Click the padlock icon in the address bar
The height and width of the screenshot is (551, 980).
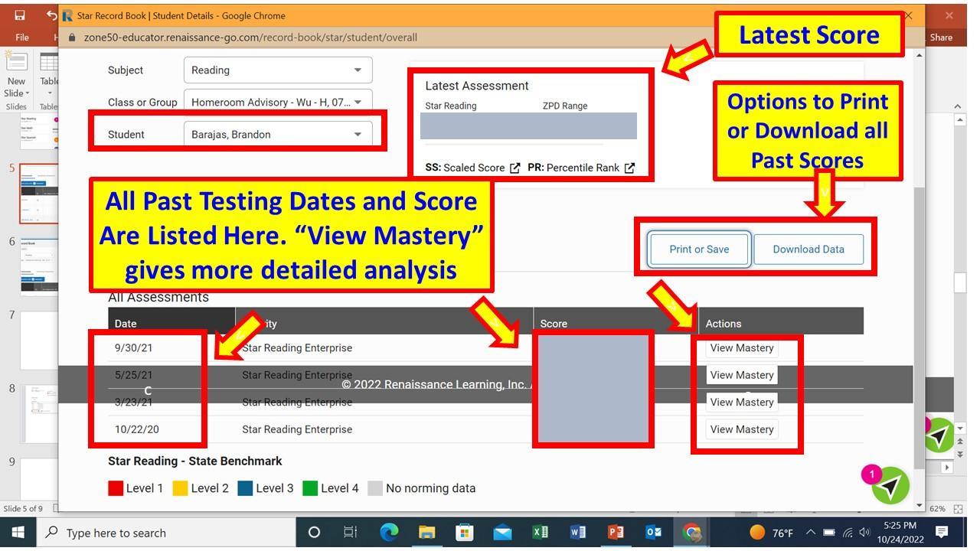pyautogui.click(x=70, y=37)
